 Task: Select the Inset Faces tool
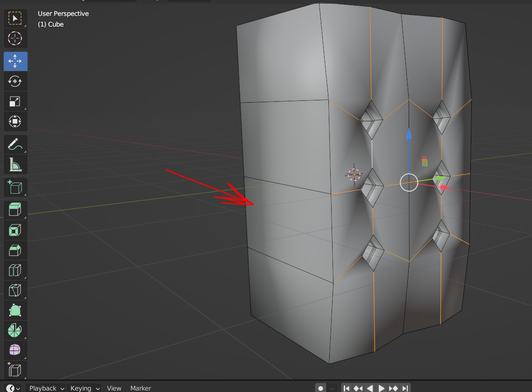15,230
